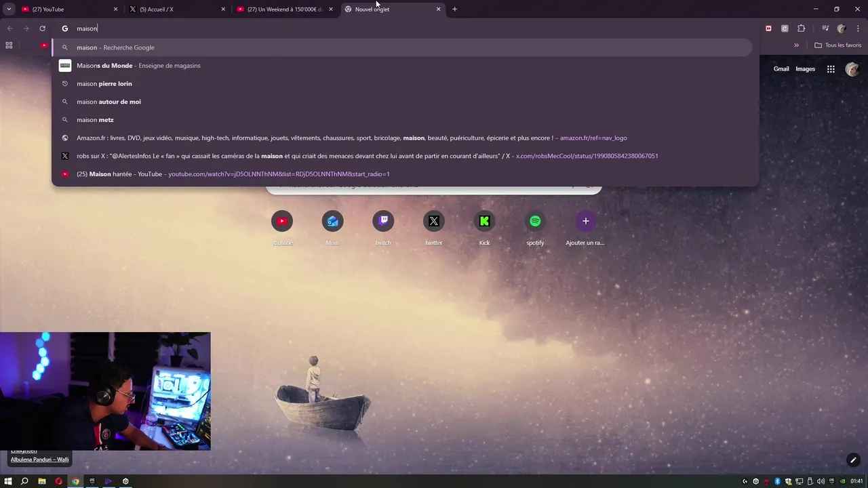Click the red fast-forward extension icon
This screenshot has width=868, height=488.
tap(768, 28)
